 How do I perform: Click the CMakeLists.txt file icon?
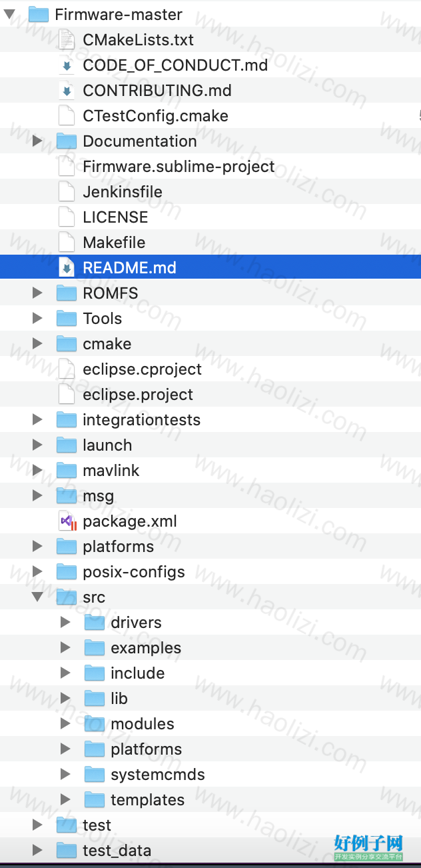[x=67, y=40]
